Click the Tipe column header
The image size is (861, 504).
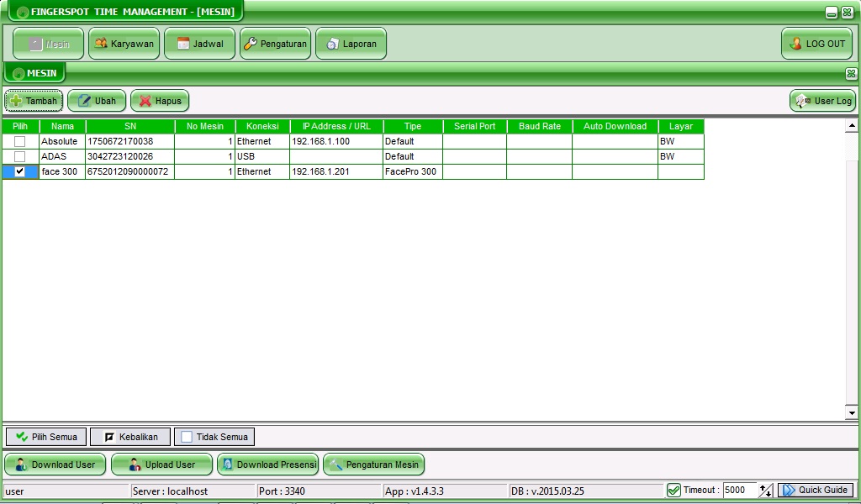413,126
